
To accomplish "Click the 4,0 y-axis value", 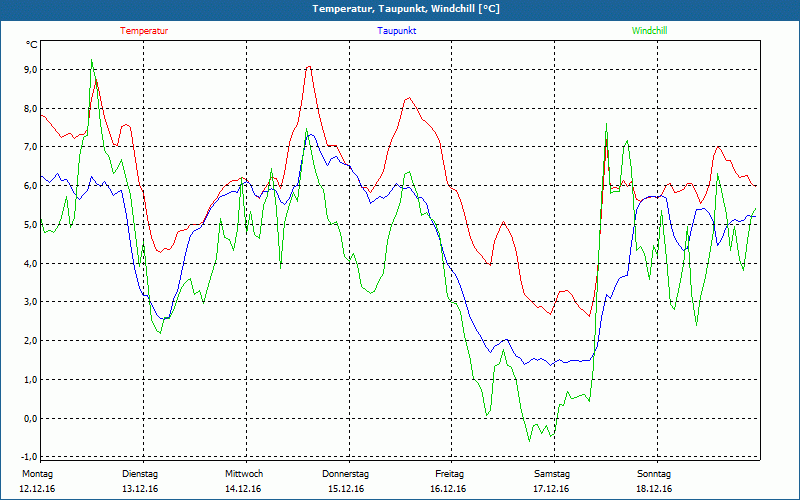I will [x=31, y=263].
